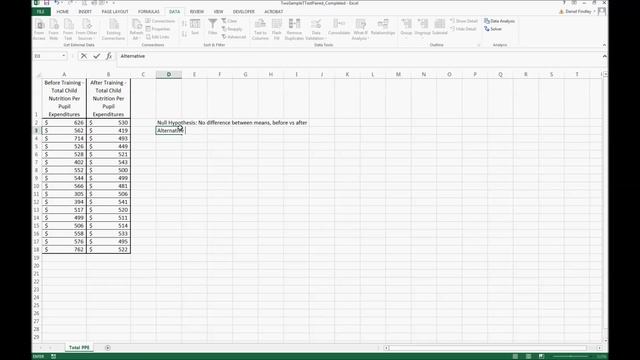Switch to Normal view button
640x360 pixels.
tap(515, 356)
